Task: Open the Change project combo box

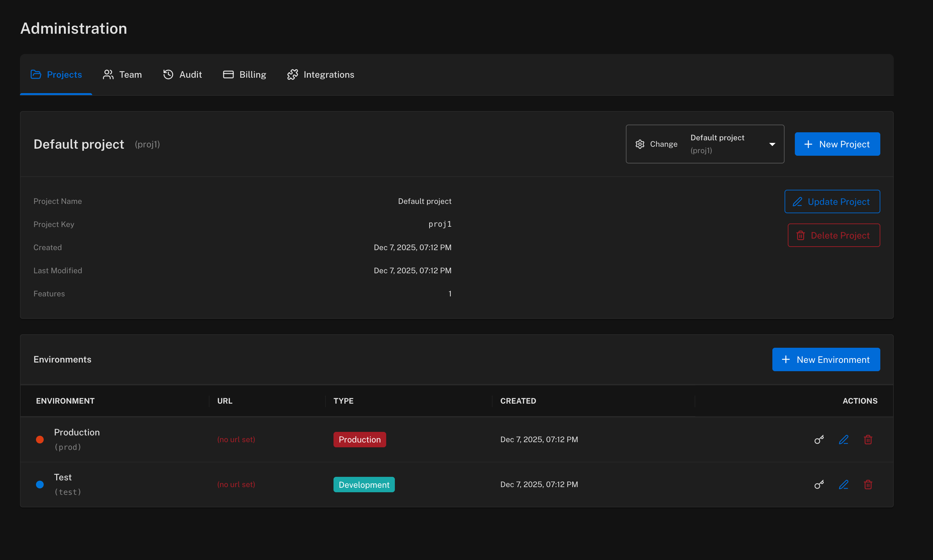Action: pos(705,144)
